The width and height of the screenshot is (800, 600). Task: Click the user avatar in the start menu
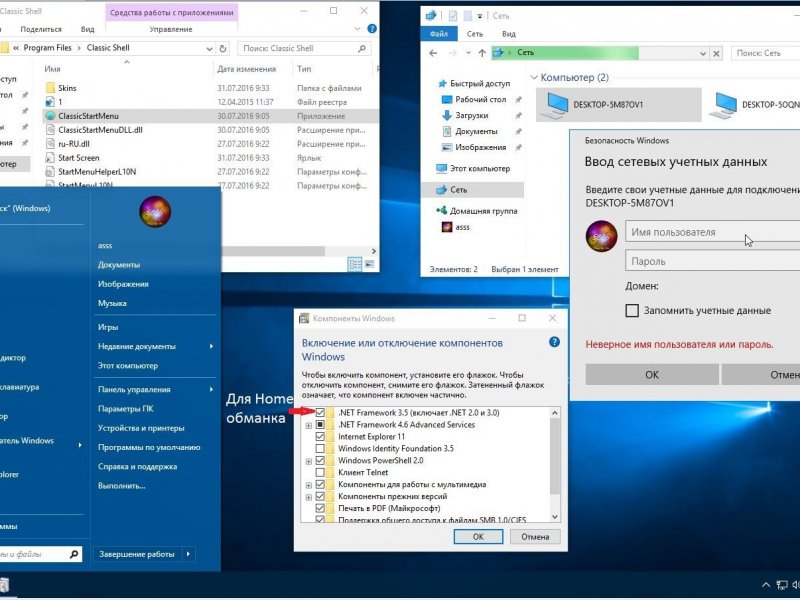(x=155, y=211)
